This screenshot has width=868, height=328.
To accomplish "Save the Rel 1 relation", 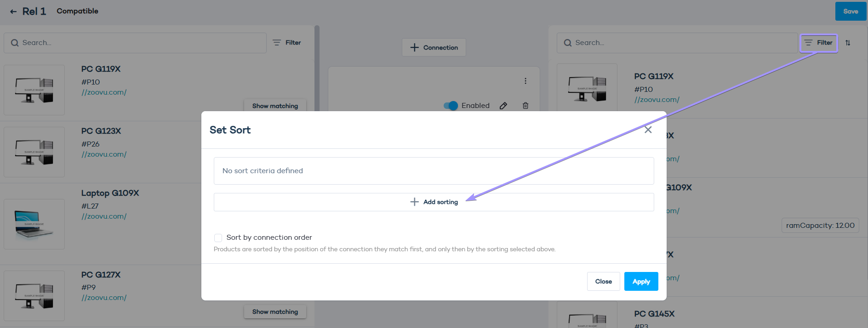I will point(851,11).
